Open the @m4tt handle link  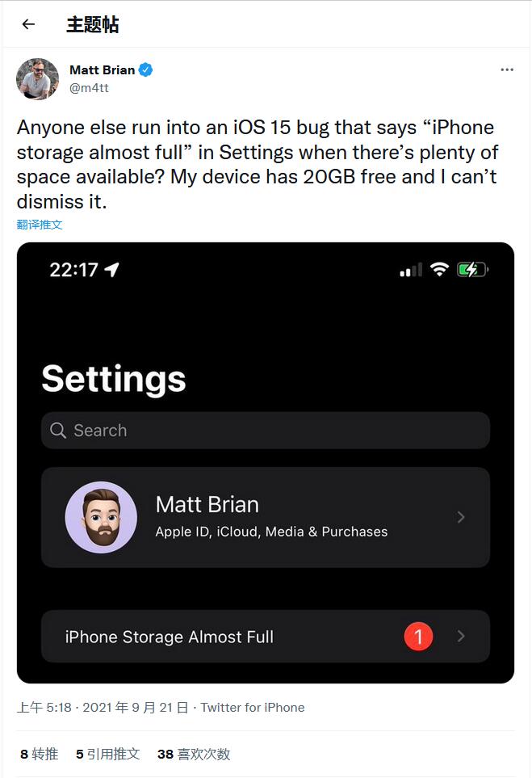click(x=89, y=88)
